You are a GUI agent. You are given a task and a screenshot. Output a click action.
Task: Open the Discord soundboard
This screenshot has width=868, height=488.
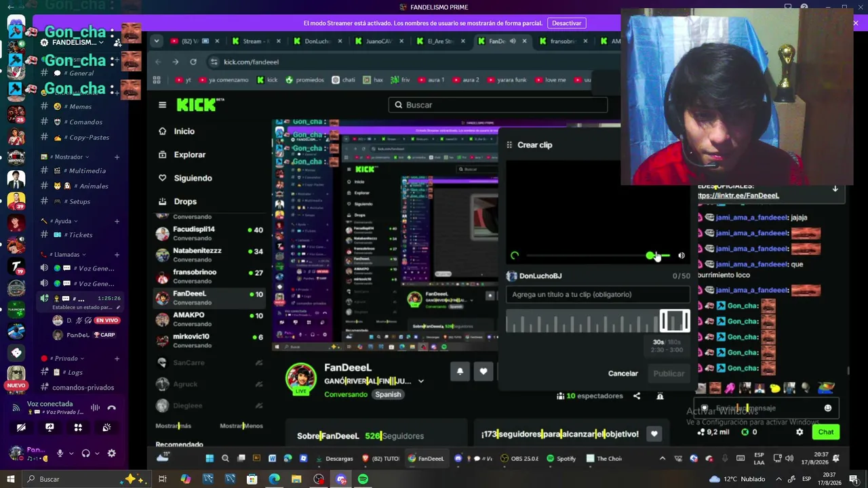pos(106,428)
